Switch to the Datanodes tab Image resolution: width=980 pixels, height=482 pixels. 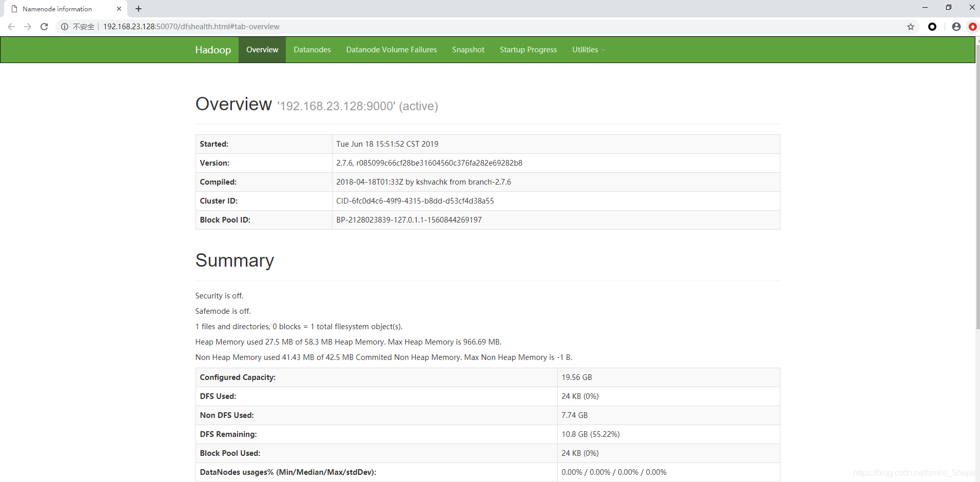pos(312,50)
